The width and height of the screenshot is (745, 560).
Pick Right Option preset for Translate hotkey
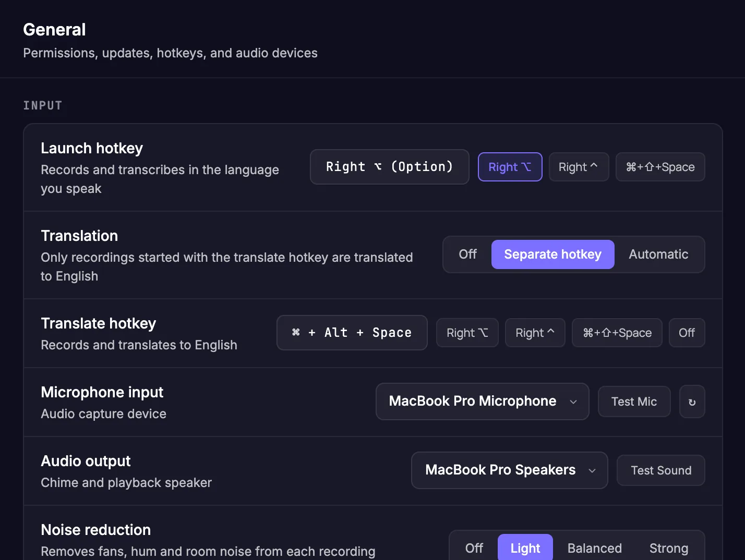(x=467, y=333)
